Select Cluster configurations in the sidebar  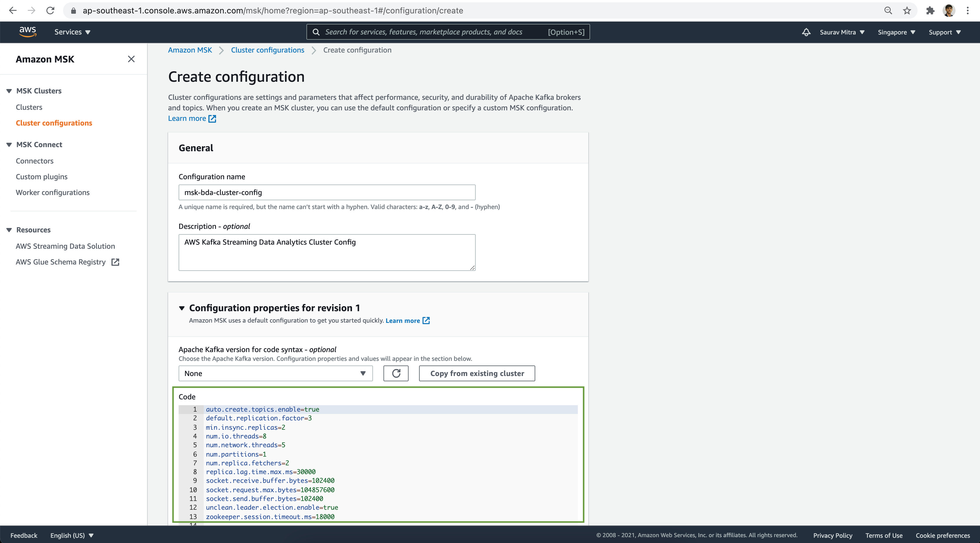[54, 123]
